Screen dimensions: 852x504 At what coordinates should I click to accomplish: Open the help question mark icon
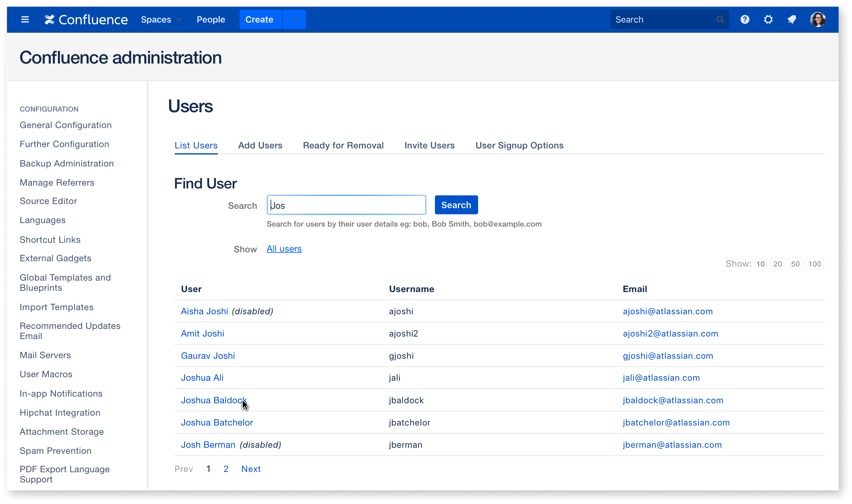[745, 19]
